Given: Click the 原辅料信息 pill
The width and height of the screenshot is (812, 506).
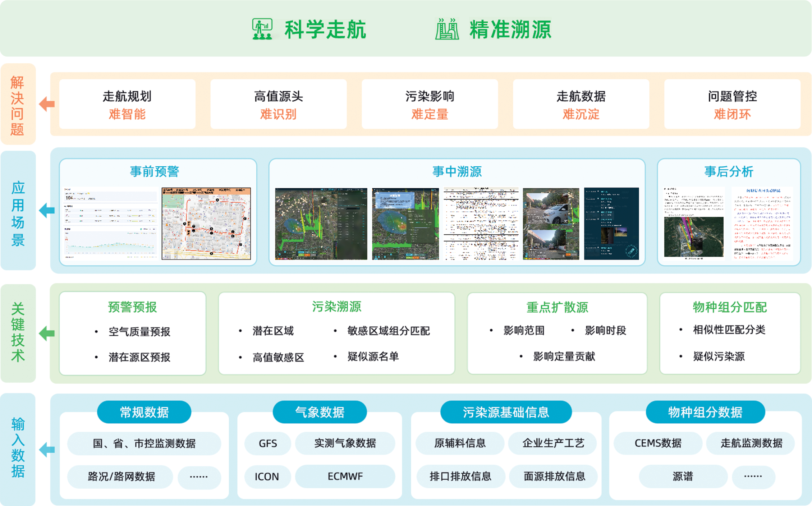Looking at the screenshot, I should pyautogui.click(x=460, y=443).
